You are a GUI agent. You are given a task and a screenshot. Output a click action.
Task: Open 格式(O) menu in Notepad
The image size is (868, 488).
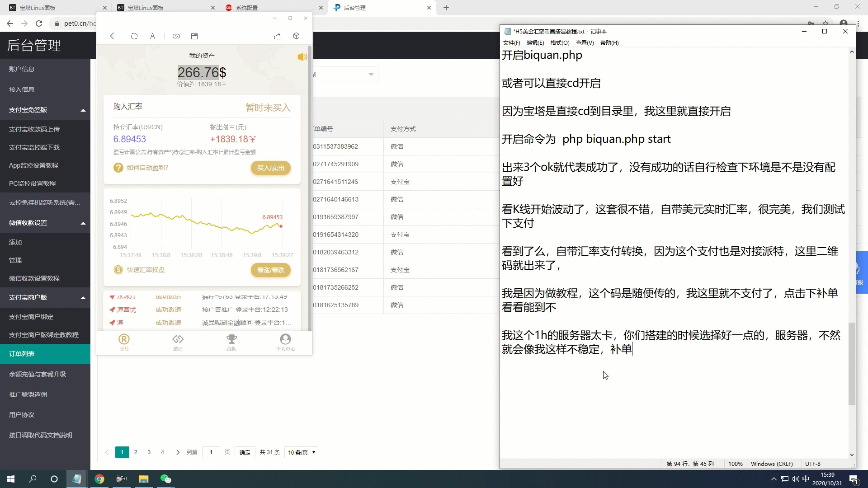click(560, 43)
